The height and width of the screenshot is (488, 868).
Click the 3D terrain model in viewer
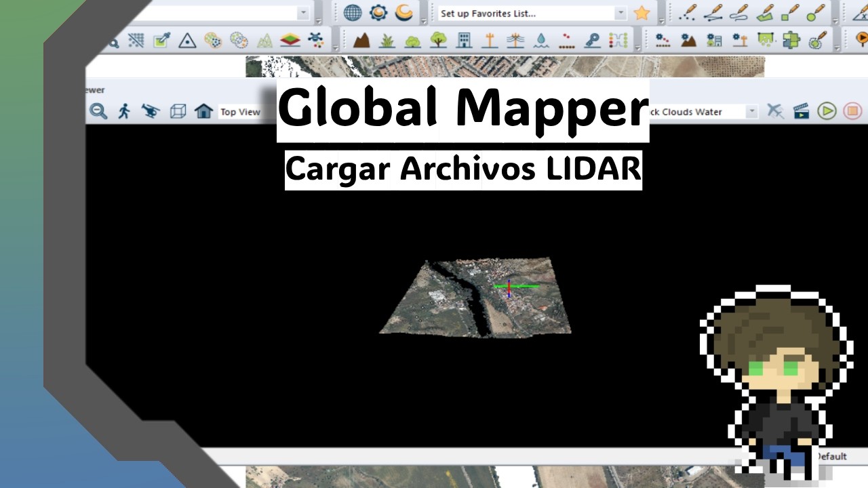(476, 297)
